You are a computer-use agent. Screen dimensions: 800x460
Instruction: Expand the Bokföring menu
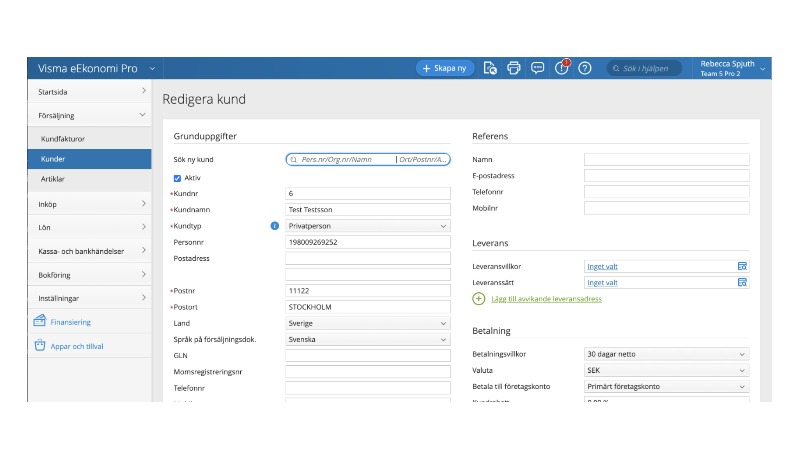coord(90,274)
